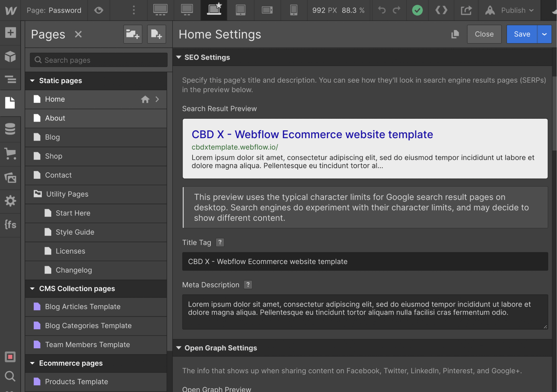Open the Navigator panel
Screen dimensions: 557x392
(x=10, y=79)
